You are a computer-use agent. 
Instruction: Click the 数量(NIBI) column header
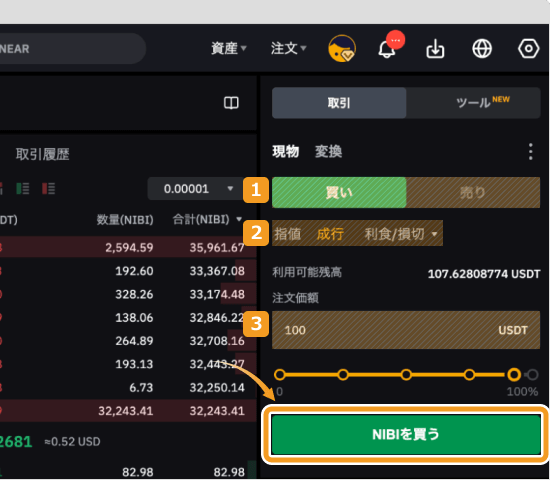coord(125,220)
